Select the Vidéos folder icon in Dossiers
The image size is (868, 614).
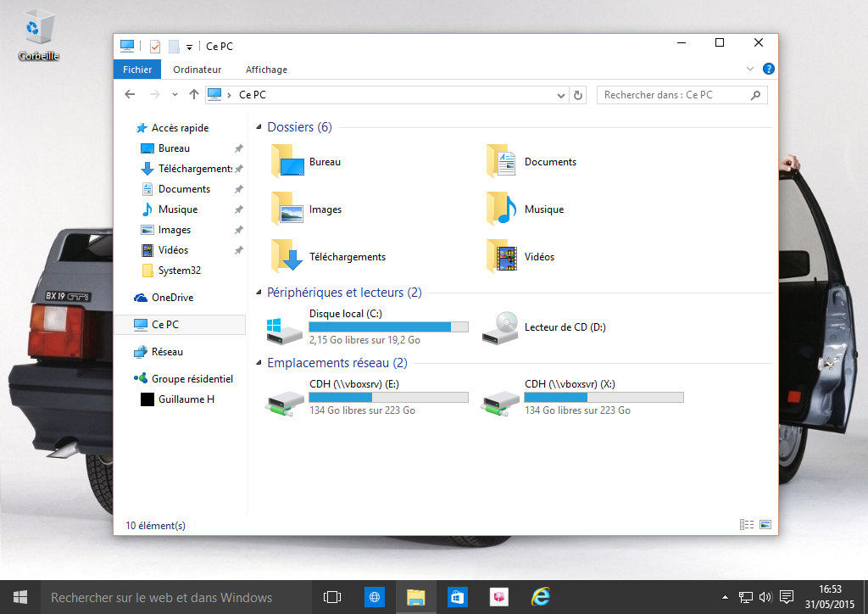502,256
